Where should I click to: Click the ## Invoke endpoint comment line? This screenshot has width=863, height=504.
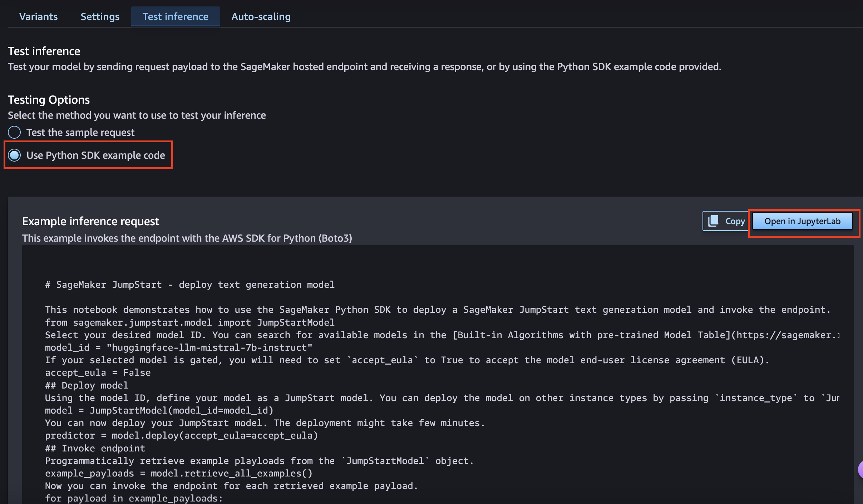tap(95, 448)
